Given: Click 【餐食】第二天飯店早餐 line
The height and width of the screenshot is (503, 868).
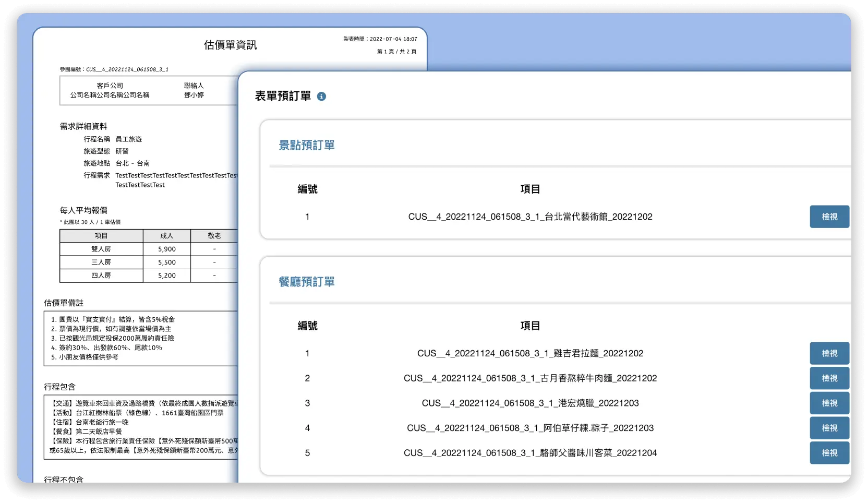Looking at the screenshot, I should point(86,432).
